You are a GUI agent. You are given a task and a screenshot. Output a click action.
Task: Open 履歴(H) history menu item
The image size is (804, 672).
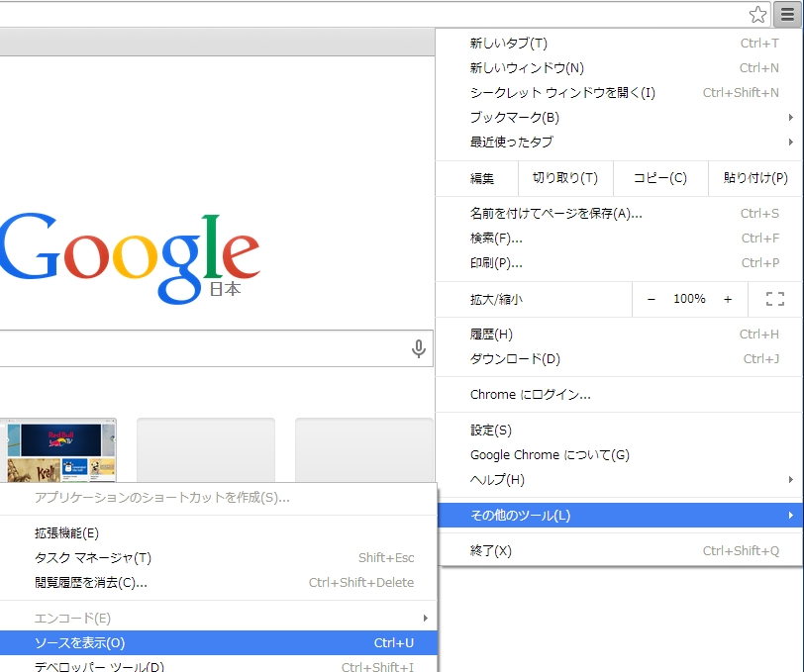pos(620,335)
